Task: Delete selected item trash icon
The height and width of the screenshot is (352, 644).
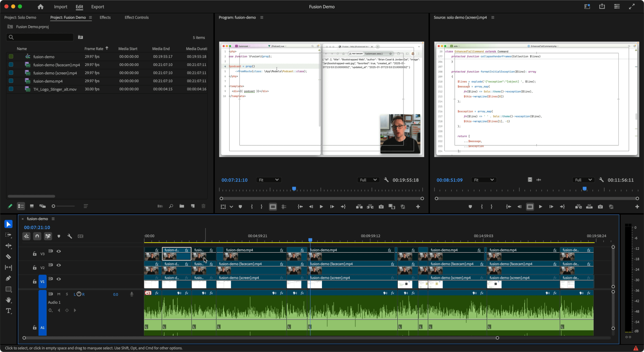Action: 203,206
